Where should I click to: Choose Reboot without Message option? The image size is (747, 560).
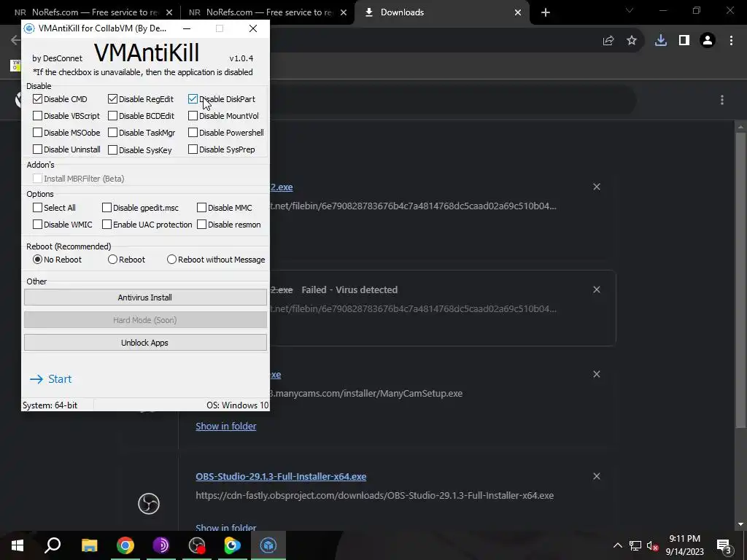[x=171, y=260]
